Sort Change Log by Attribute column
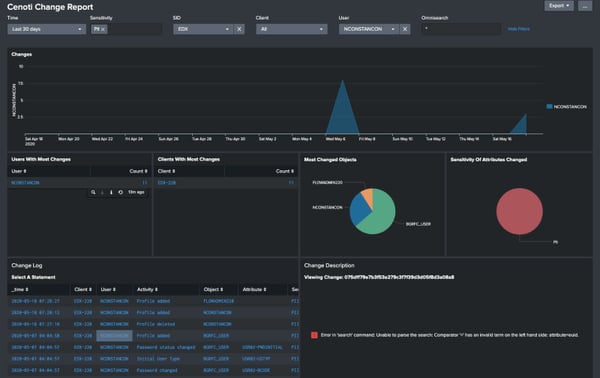The image size is (600, 378). point(254,290)
